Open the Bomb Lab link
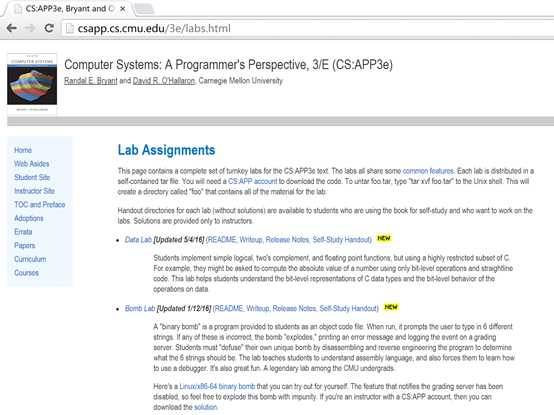Screen dimensions: 554x415 [x=140, y=309]
